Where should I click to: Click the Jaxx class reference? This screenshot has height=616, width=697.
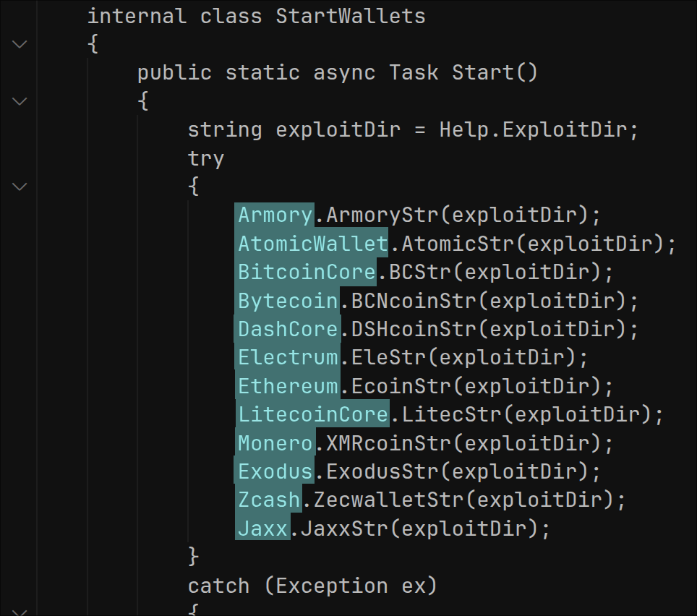coord(263,529)
